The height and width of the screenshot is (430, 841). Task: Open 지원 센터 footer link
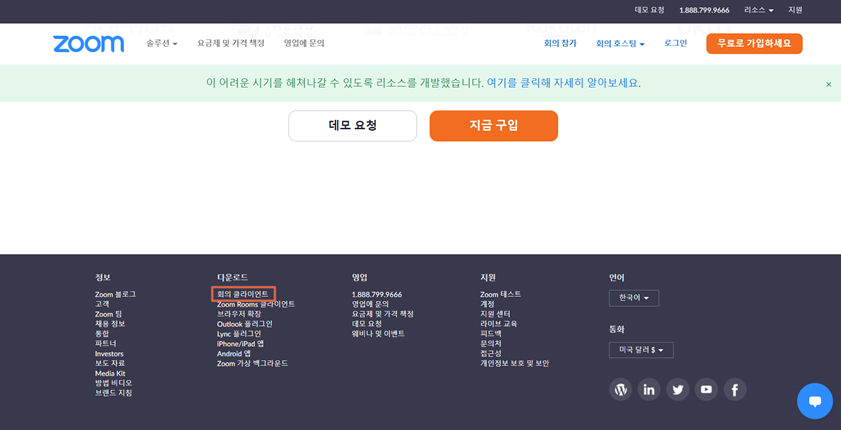(x=495, y=314)
